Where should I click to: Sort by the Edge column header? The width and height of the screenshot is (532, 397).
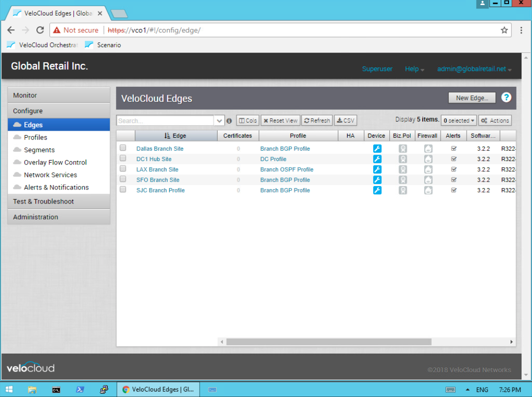[176, 136]
